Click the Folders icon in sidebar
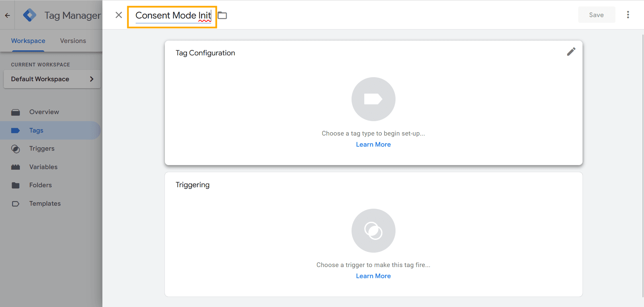644x307 pixels. [x=15, y=185]
